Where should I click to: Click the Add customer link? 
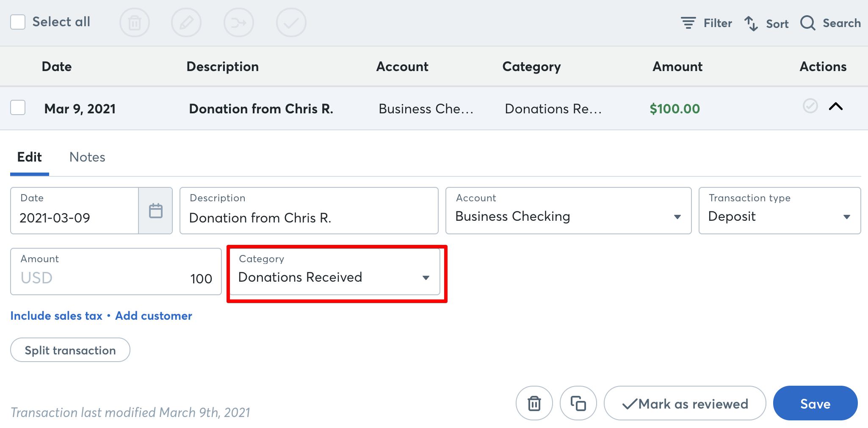coord(153,316)
